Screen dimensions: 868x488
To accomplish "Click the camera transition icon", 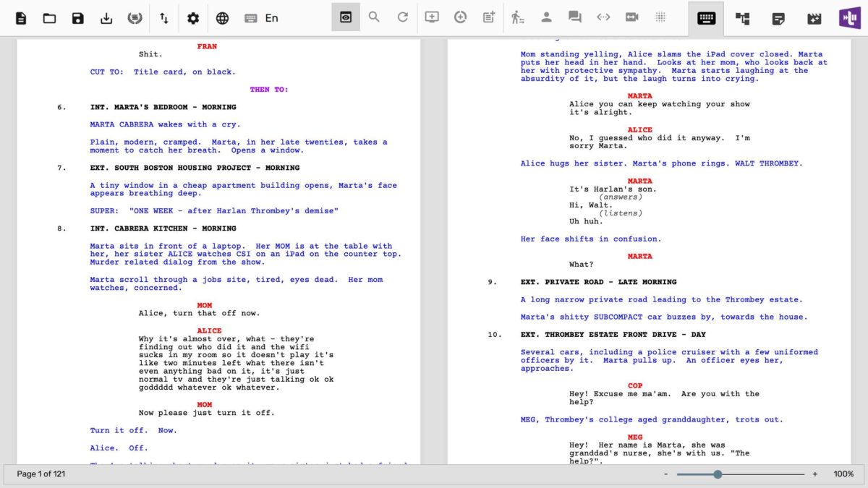I will click(632, 17).
